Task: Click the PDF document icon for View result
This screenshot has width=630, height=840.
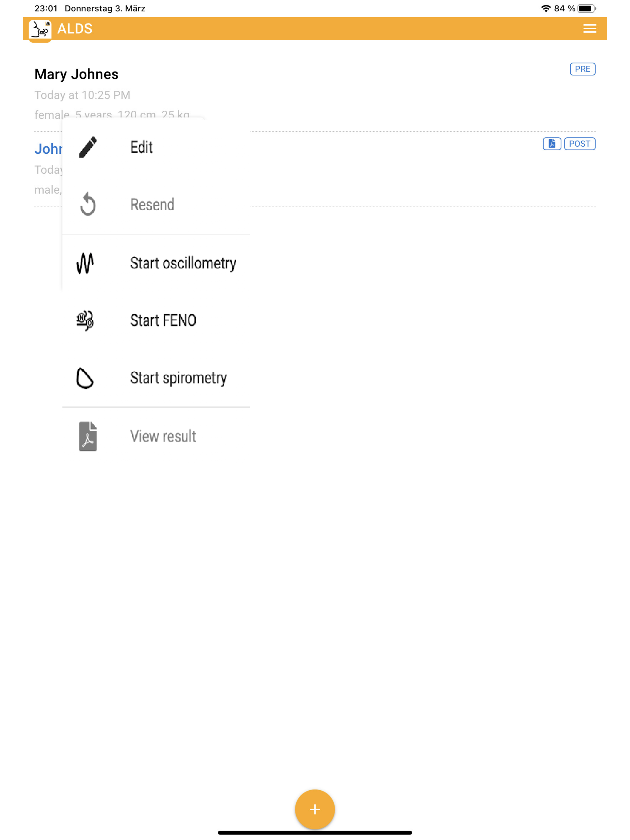Action: (x=88, y=436)
